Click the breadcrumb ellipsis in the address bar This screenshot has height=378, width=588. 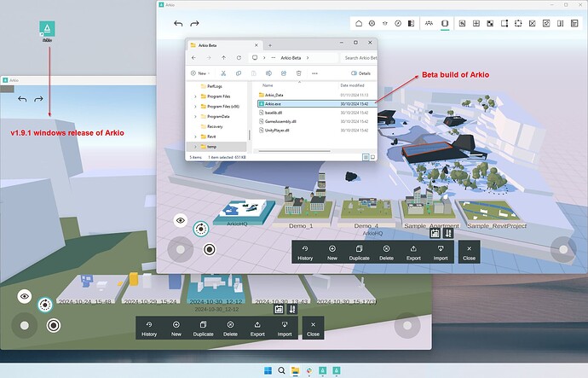click(x=274, y=58)
